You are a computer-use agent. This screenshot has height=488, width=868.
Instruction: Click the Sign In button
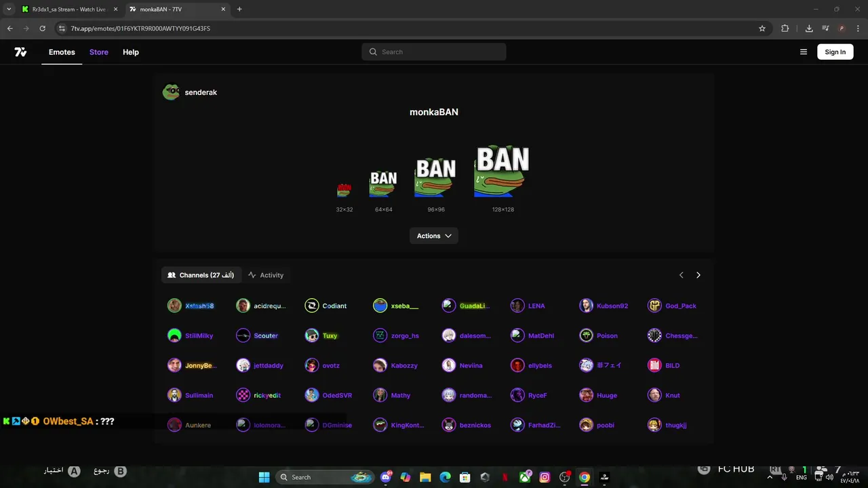click(x=835, y=52)
